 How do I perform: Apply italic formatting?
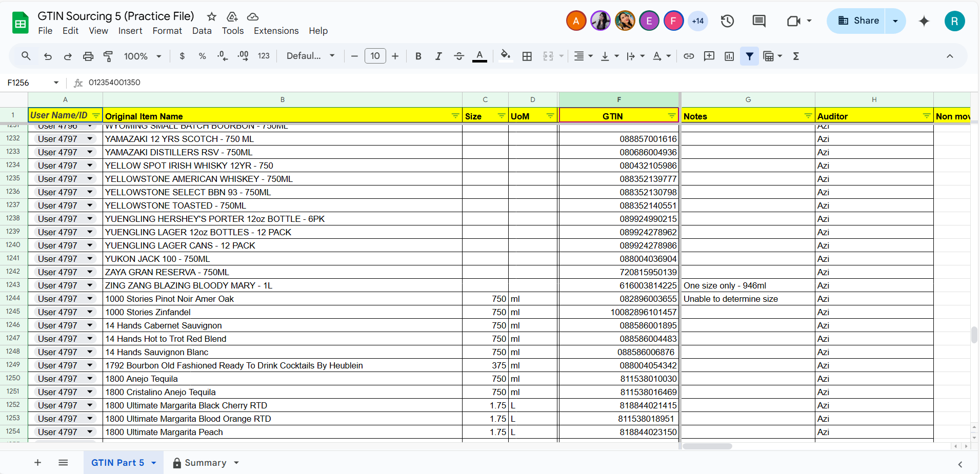[438, 56]
